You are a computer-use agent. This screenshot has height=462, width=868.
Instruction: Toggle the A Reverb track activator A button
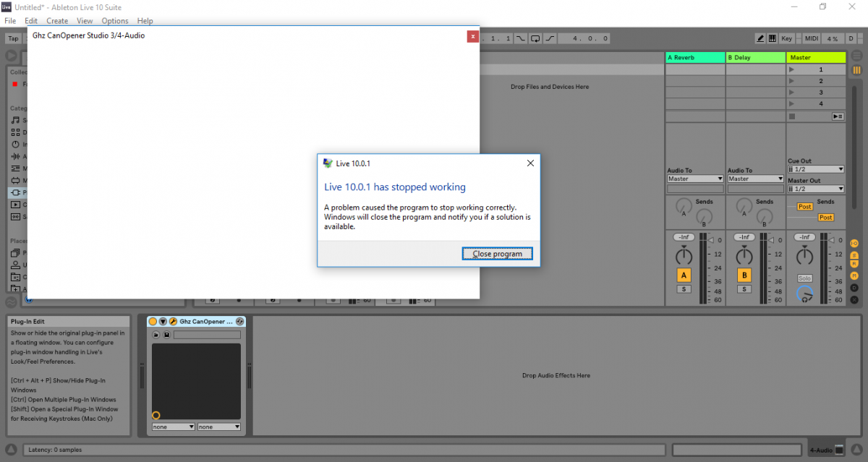pos(684,275)
